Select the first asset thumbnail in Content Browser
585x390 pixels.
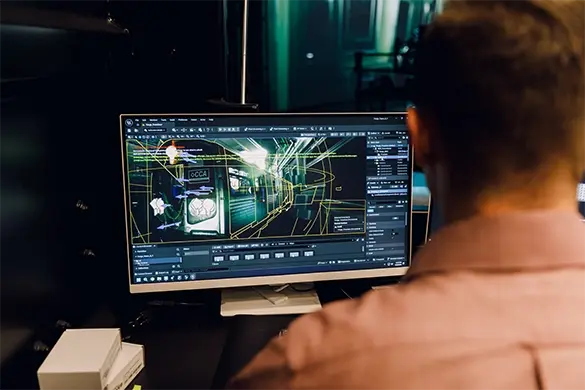pos(219,259)
